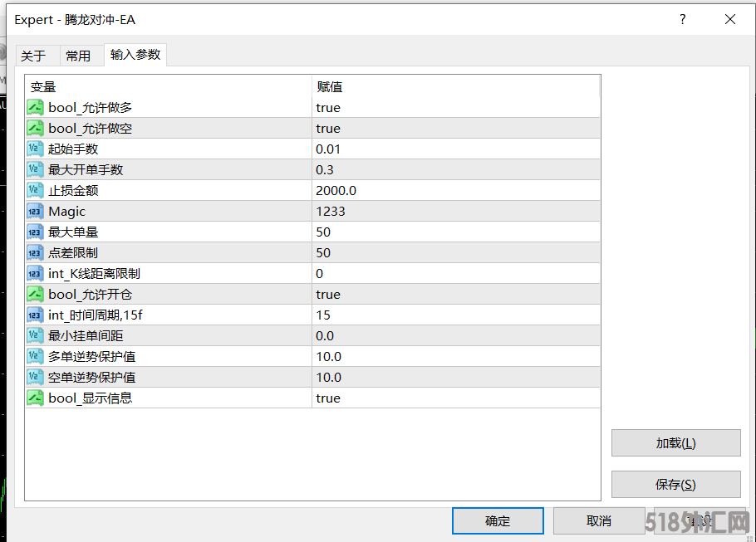This screenshot has height=542, width=756.
Task: Cancel the dialog with 取消
Action: coord(598,520)
